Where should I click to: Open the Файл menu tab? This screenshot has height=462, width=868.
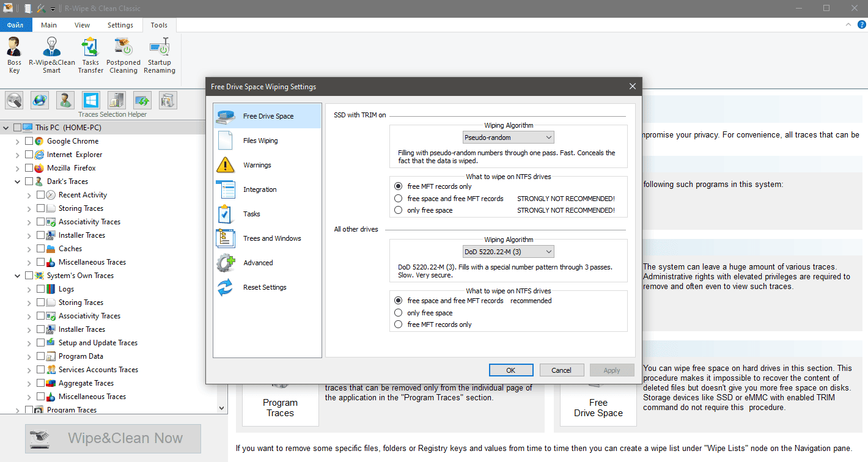(x=16, y=25)
